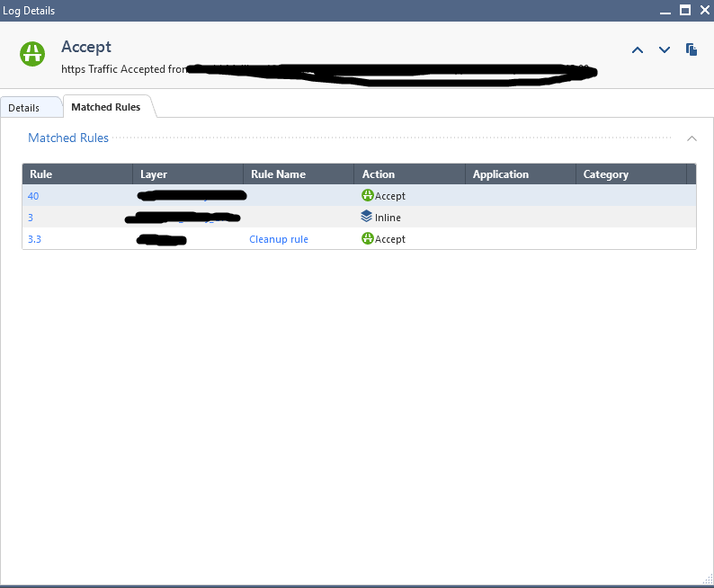The height and width of the screenshot is (588, 714).
Task: Collapse the Matched Rules section
Action: click(692, 138)
